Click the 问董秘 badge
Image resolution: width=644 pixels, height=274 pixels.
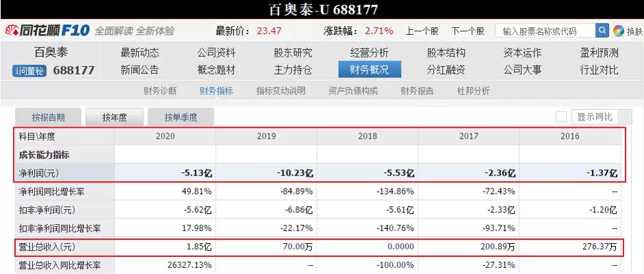pyautogui.click(x=29, y=70)
